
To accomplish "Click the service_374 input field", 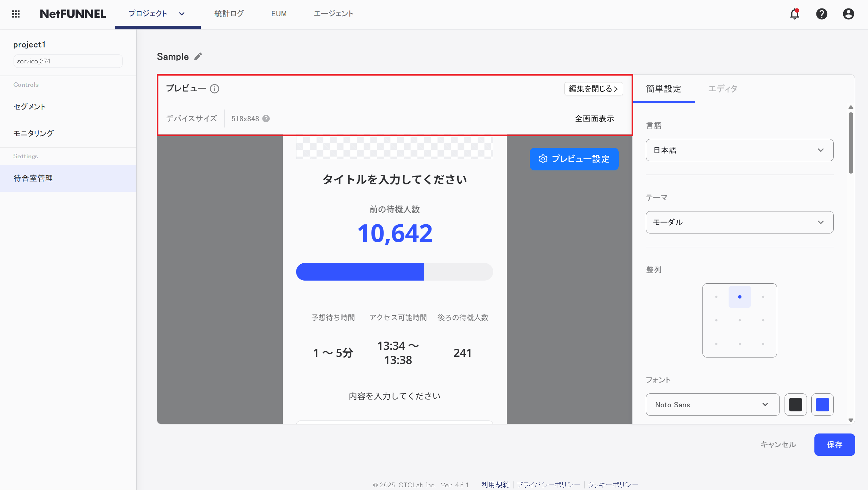I will point(67,61).
